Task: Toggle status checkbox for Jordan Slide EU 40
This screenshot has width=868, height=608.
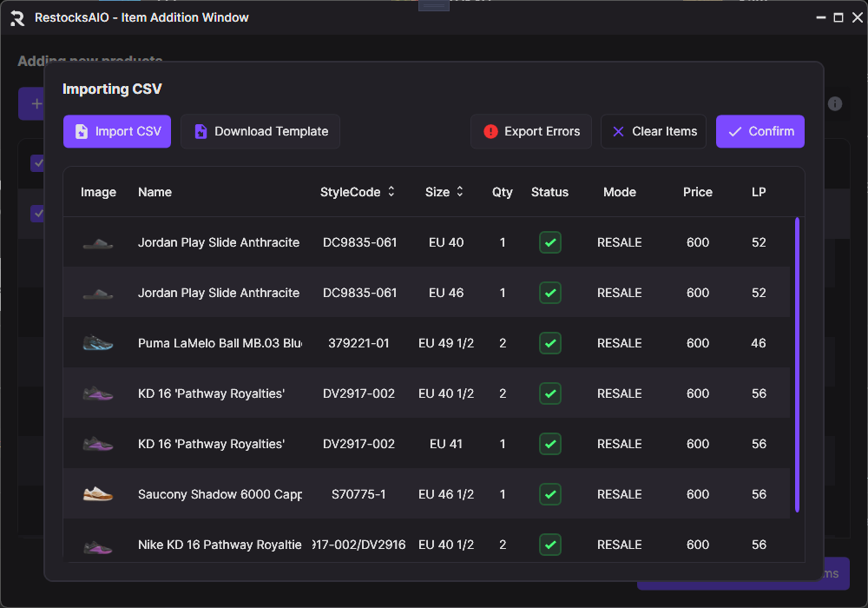Action: pos(549,242)
